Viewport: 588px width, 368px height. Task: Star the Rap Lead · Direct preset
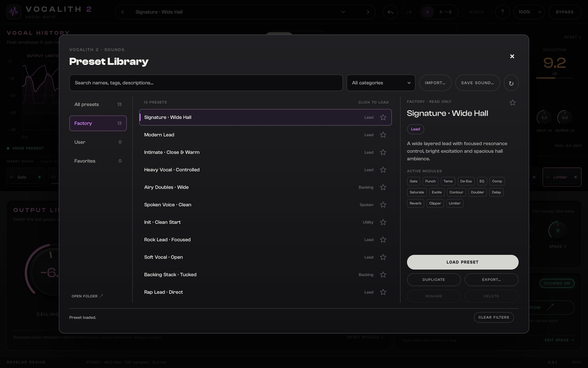coord(383,292)
